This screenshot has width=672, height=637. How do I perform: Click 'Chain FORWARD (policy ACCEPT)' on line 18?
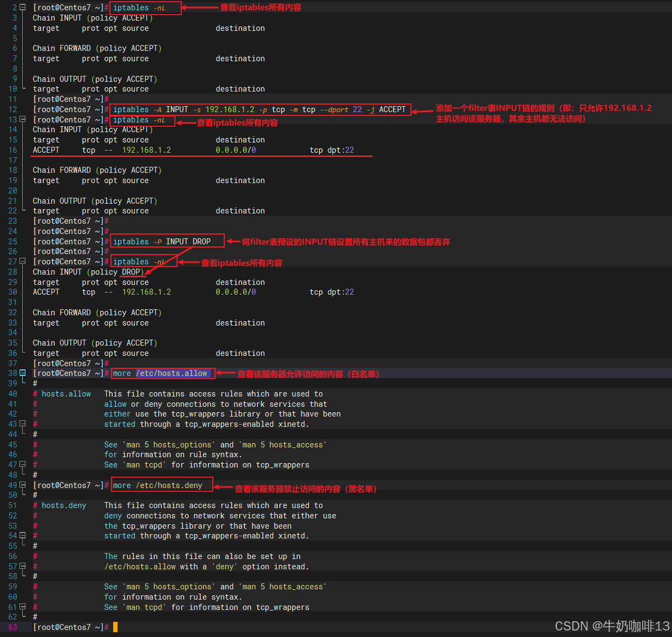coord(97,170)
